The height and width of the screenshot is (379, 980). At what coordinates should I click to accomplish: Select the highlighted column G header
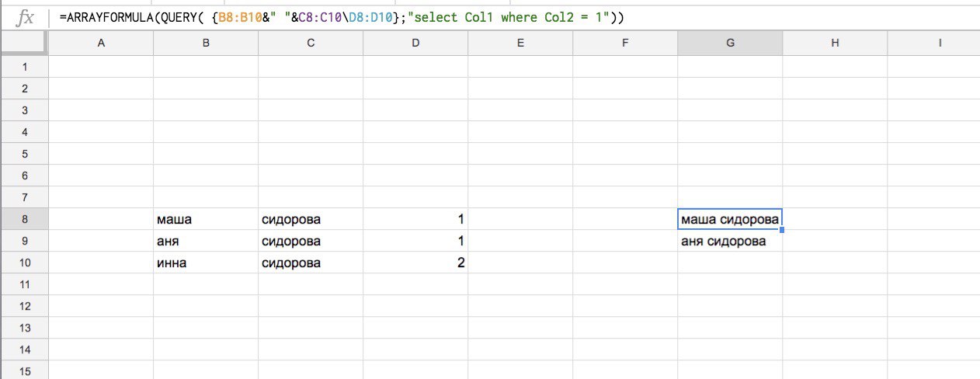730,43
